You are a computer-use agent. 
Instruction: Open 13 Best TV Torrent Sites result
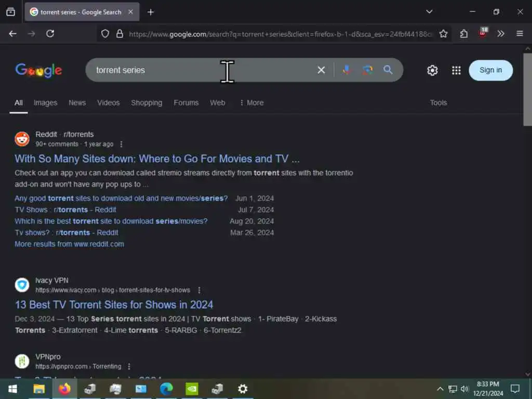pos(114,304)
